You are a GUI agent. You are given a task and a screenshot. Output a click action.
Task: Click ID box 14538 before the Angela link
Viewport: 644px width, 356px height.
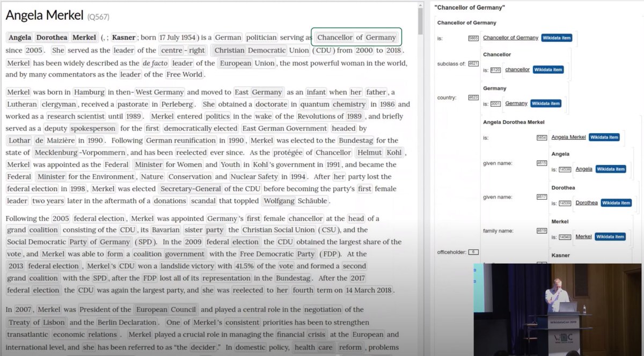[x=566, y=169]
